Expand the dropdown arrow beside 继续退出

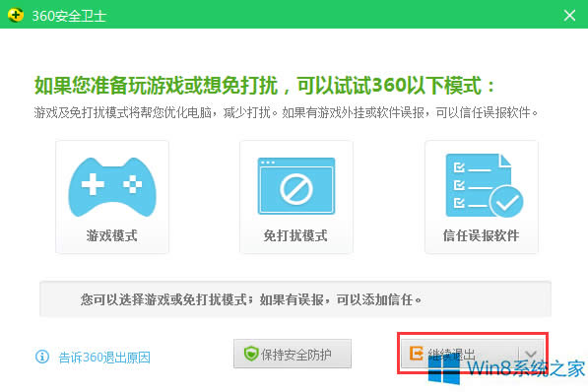(531, 354)
